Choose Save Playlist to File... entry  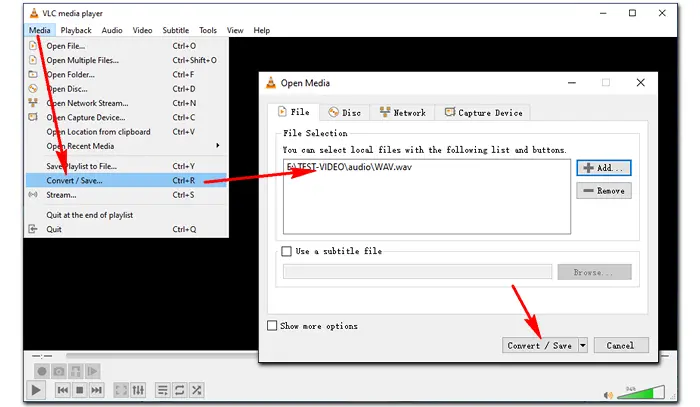[126, 166]
